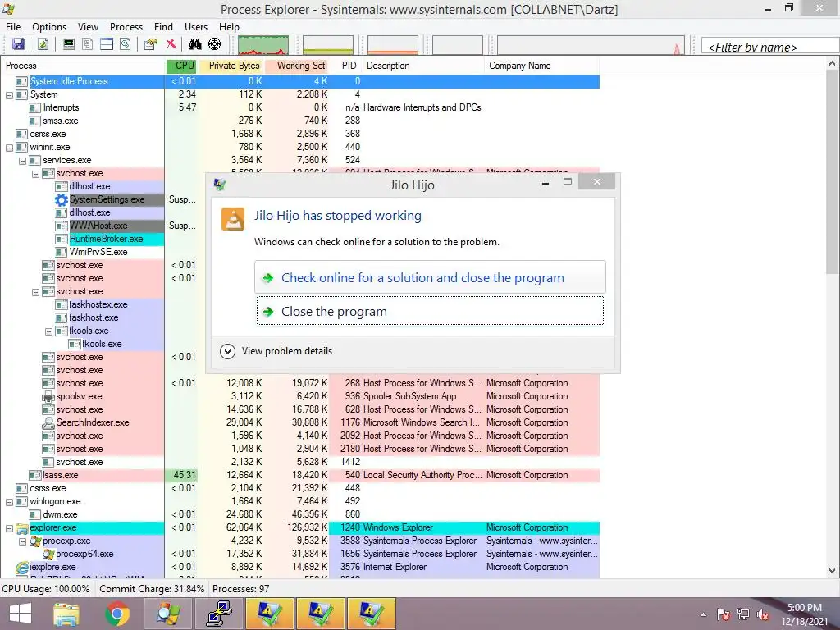Screen dimensions: 840x630
Task: Collapse the services.exe tree node
Action: [x=22, y=161]
